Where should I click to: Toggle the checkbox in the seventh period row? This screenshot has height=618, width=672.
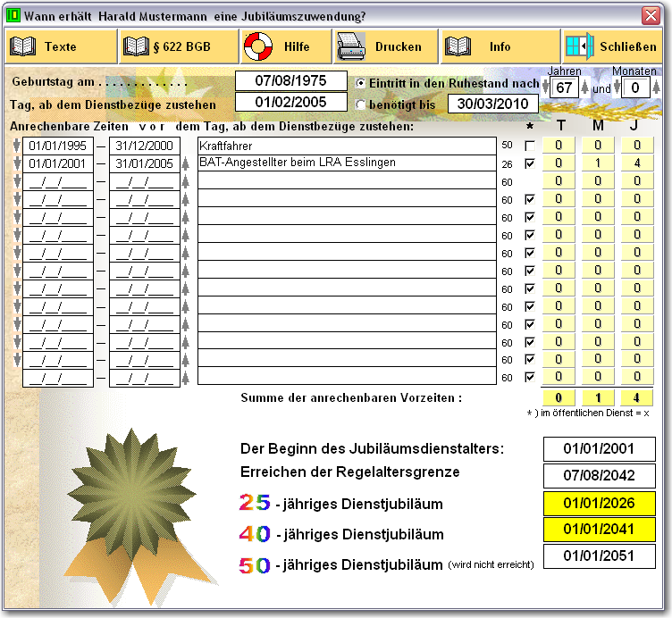point(530,253)
